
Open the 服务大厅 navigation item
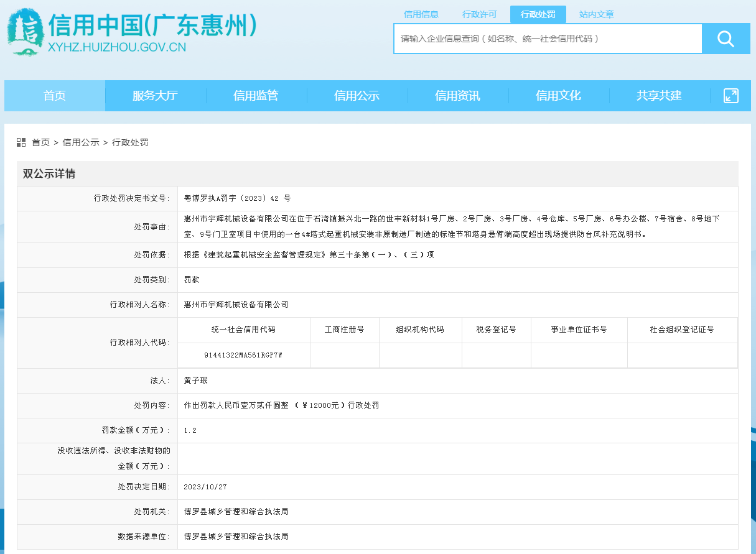coord(155,96)
